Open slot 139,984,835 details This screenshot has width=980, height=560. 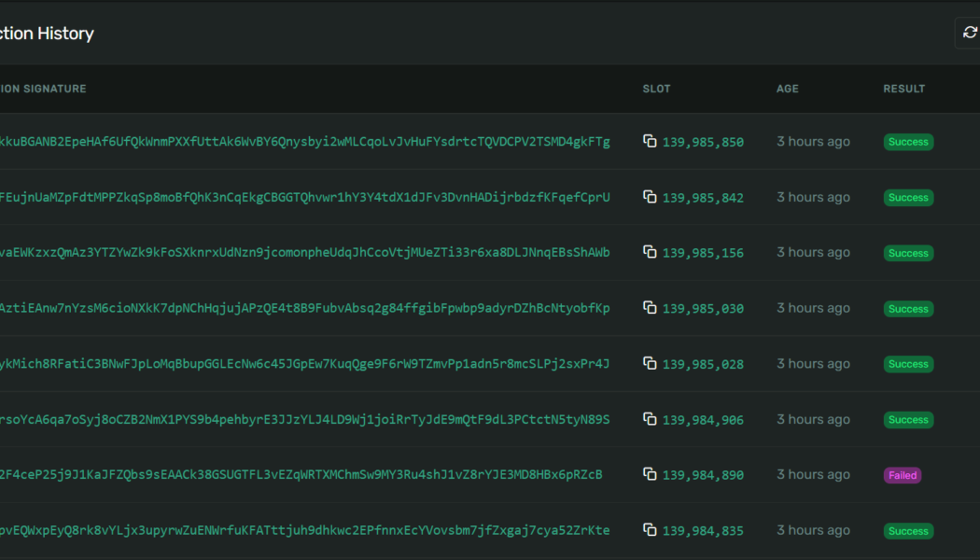coord(705,529)
